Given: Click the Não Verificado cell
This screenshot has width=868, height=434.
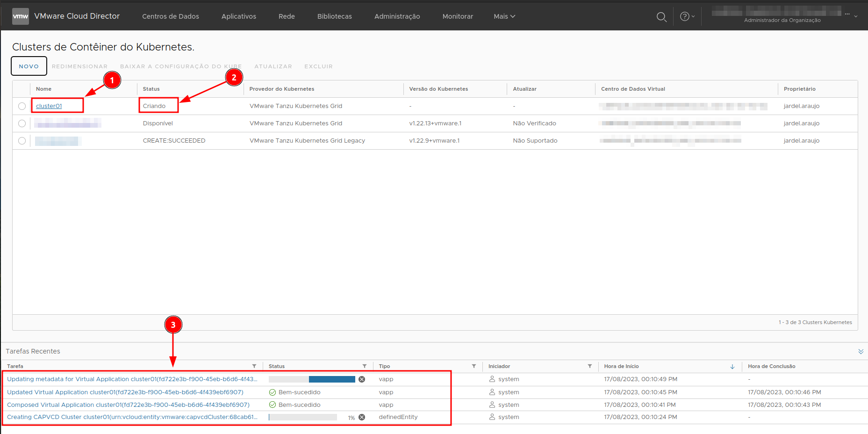Looking at the screenshot, I should pos(535,123).
